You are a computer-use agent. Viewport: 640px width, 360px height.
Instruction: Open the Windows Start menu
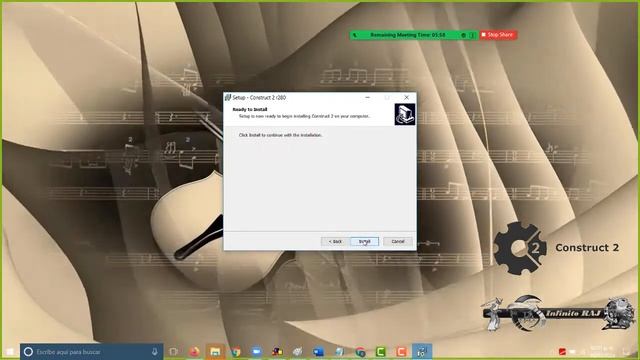[10, 351]
